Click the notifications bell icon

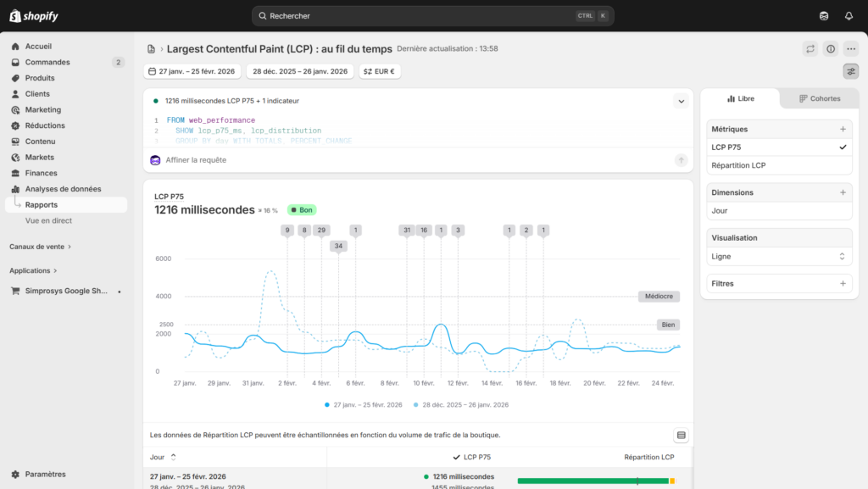pos(850,15)
